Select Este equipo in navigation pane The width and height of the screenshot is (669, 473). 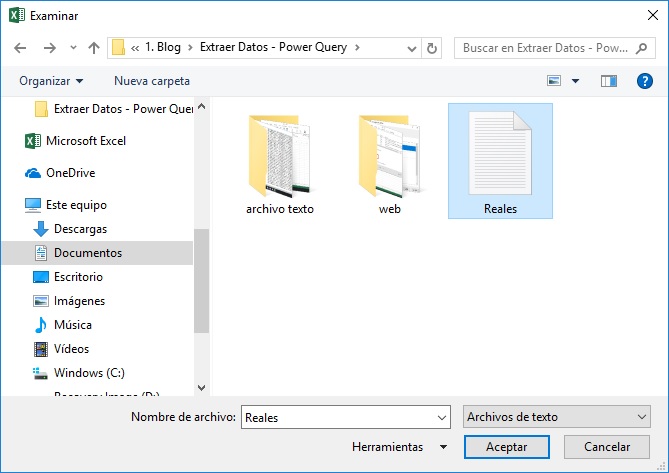pos(66,205)
